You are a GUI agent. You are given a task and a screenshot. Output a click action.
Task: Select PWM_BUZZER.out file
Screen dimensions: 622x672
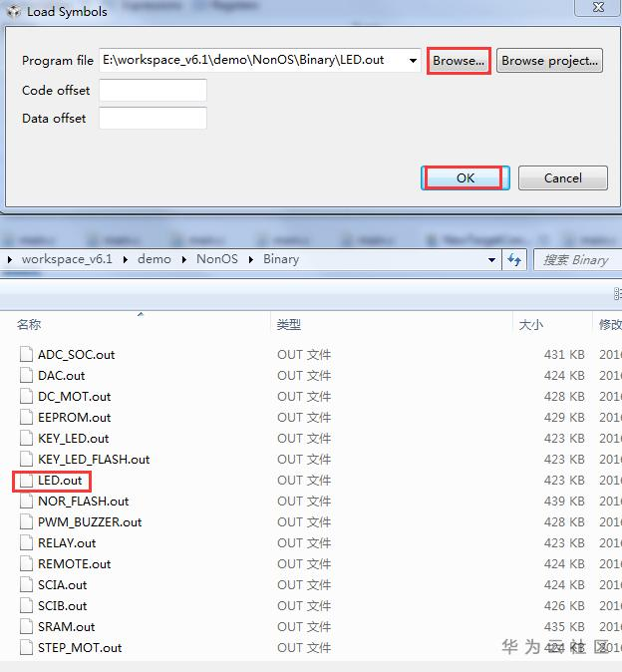click(90, 522)
